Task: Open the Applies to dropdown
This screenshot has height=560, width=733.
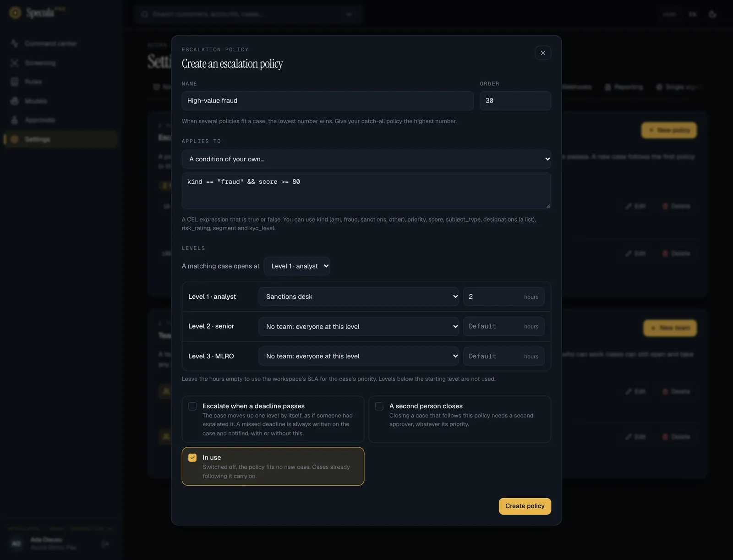Action: [366, 159]
